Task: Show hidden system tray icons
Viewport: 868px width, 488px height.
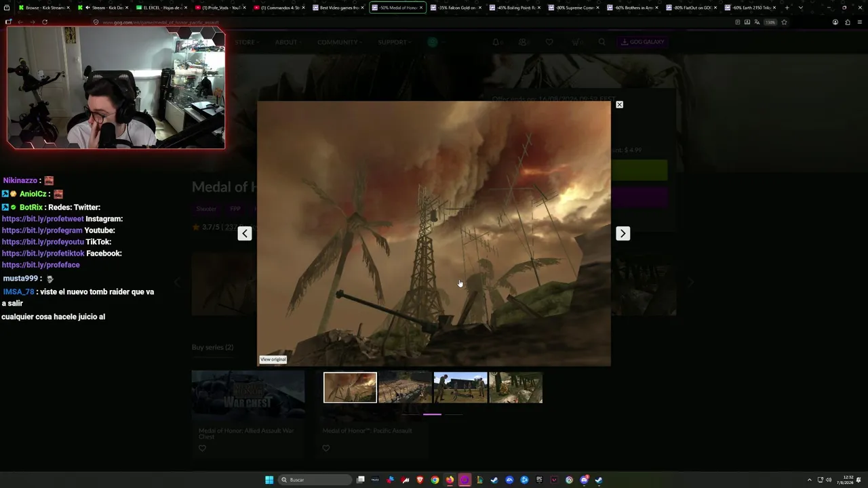Action: click(x=809, y=480)
